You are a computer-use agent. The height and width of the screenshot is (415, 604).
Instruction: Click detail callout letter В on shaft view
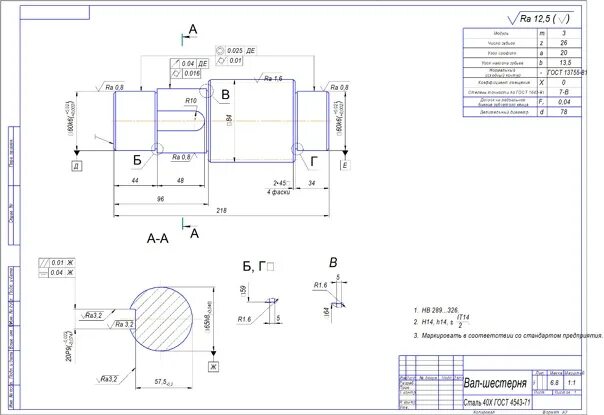click(x=225, y=95)
